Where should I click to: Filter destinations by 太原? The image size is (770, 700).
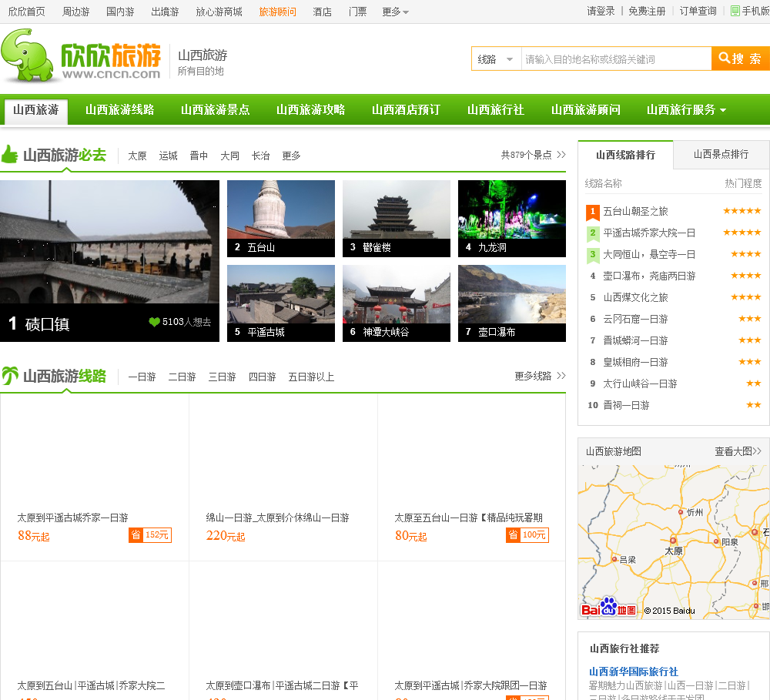(137, 156)
